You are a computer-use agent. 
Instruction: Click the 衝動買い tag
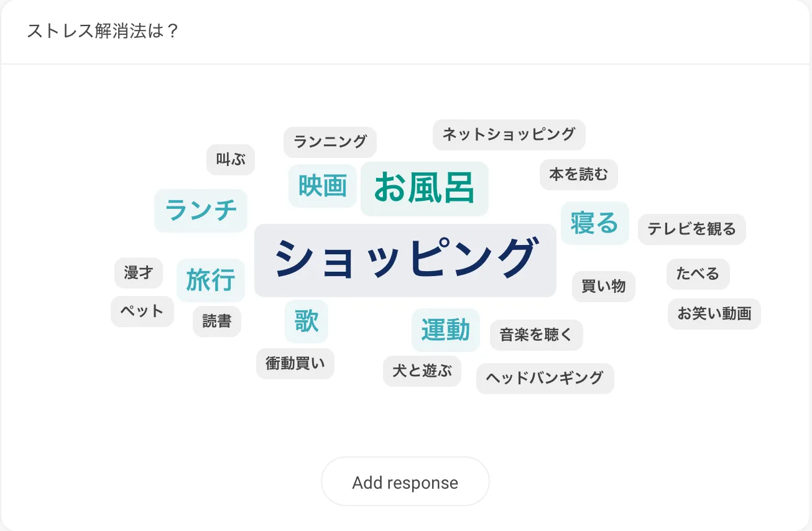click(295, 364)
